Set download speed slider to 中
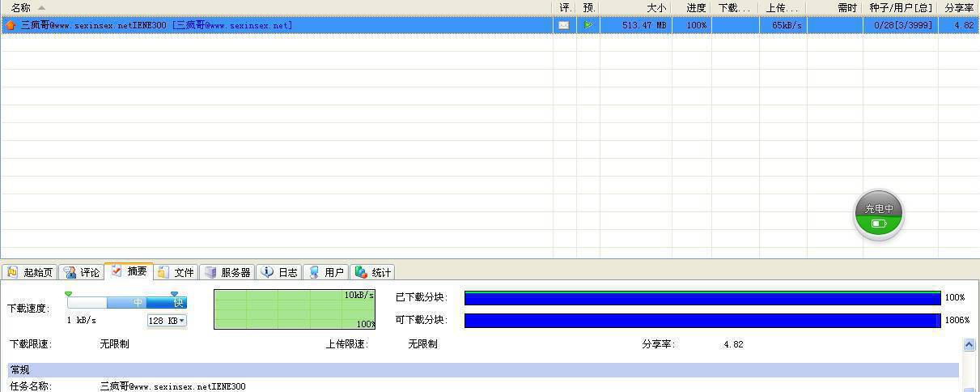 [138, 302]
